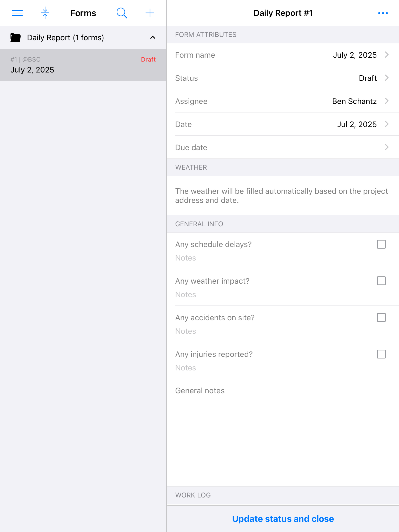Open the Due date picker row
The image size is (399, 532).
click(x=283, y=147)
